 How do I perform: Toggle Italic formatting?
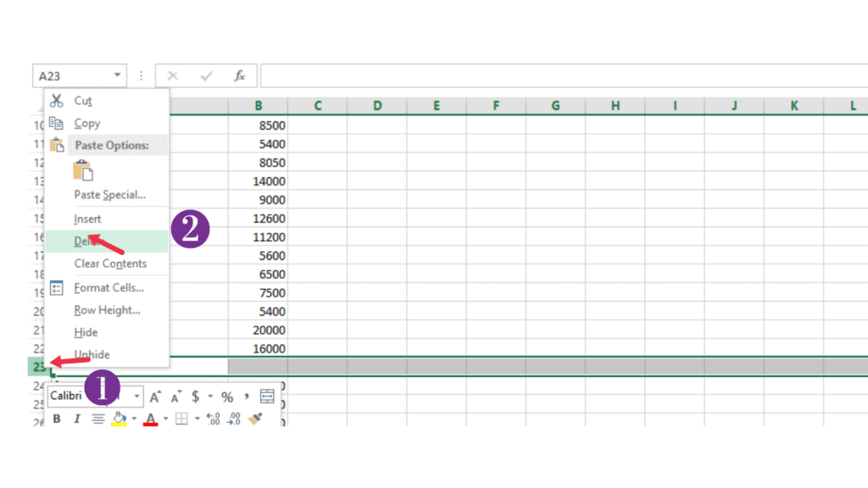coord(77,418)
